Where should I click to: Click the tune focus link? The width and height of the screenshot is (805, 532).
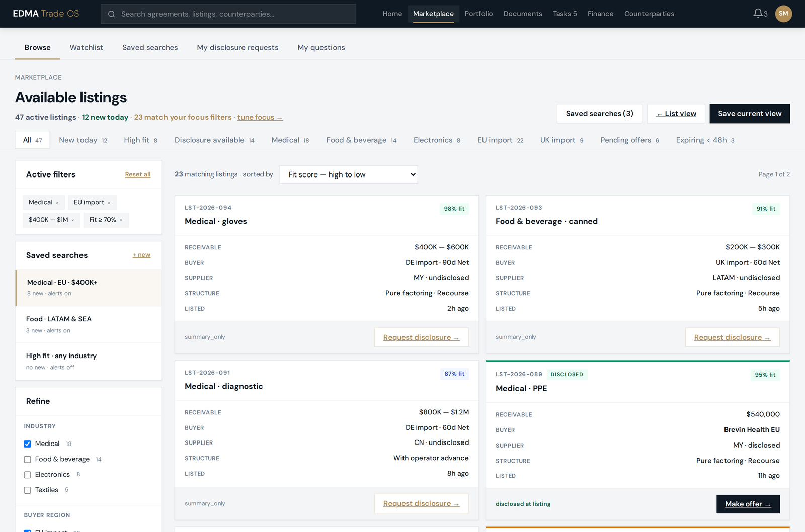tap(260, 117)
